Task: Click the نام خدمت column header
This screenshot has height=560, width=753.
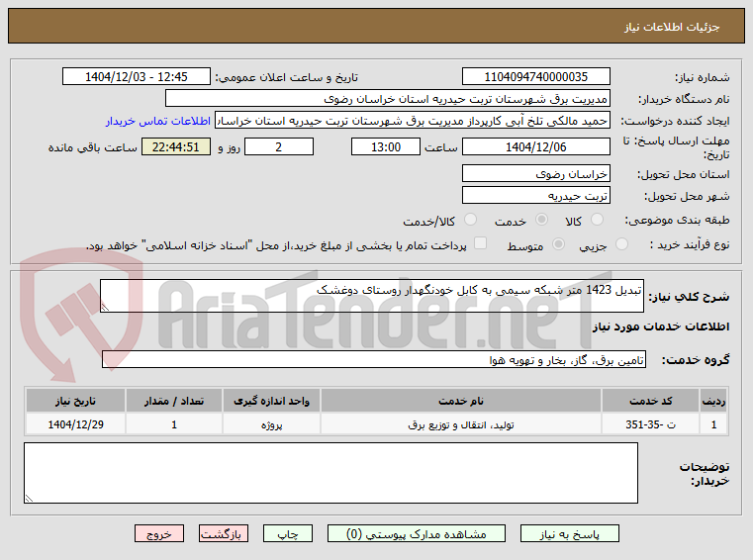Action: pyautogui.click(x=460, y=401)
